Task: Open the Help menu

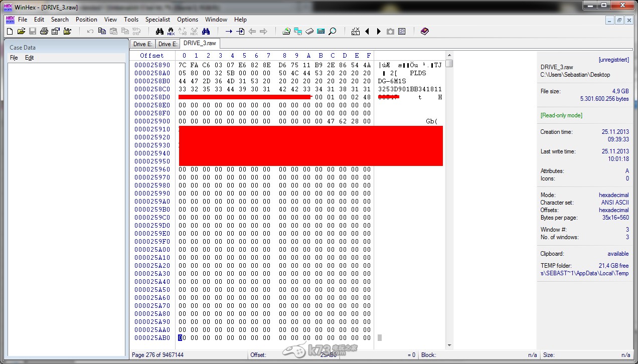Action: click(240, 20)
